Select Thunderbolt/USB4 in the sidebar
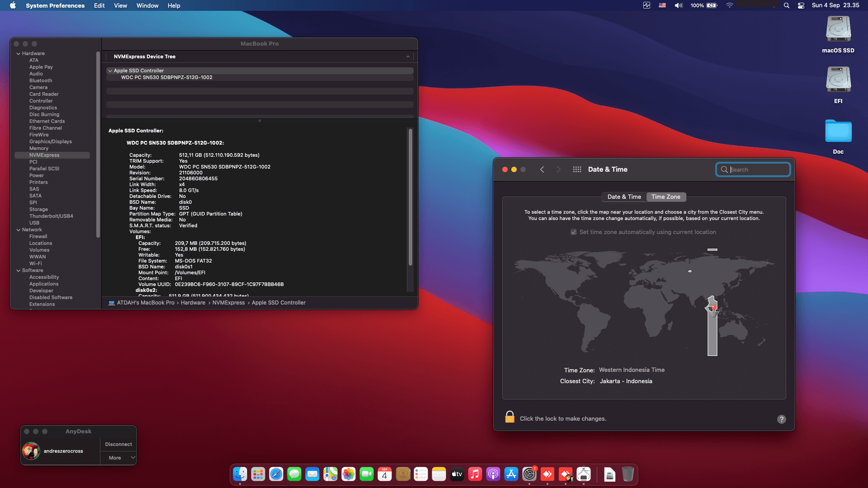 [x=51, y=216]
